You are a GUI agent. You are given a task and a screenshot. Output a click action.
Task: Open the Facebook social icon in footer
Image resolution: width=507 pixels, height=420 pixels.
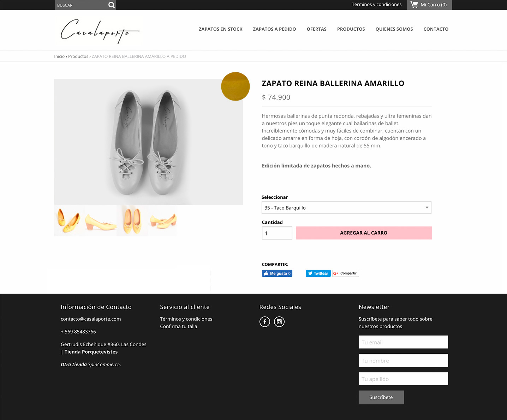coord(265,322)
